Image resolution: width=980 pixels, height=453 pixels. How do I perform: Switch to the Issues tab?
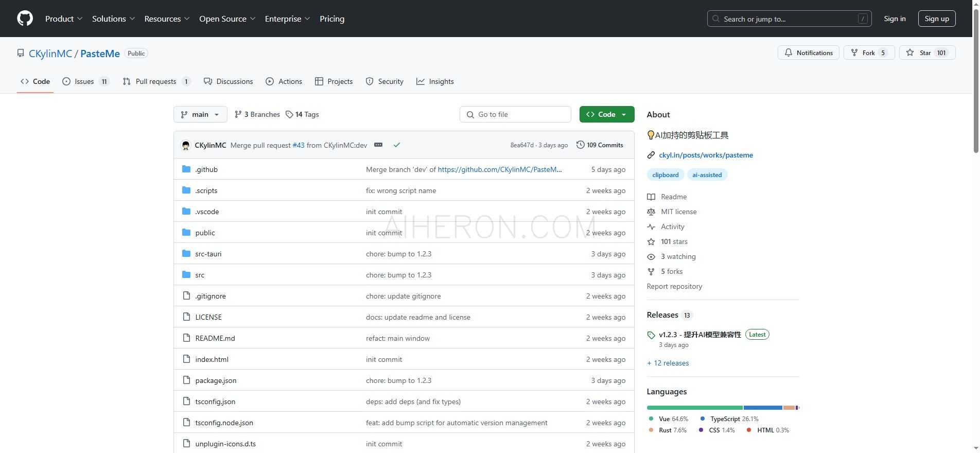[85, 81]
